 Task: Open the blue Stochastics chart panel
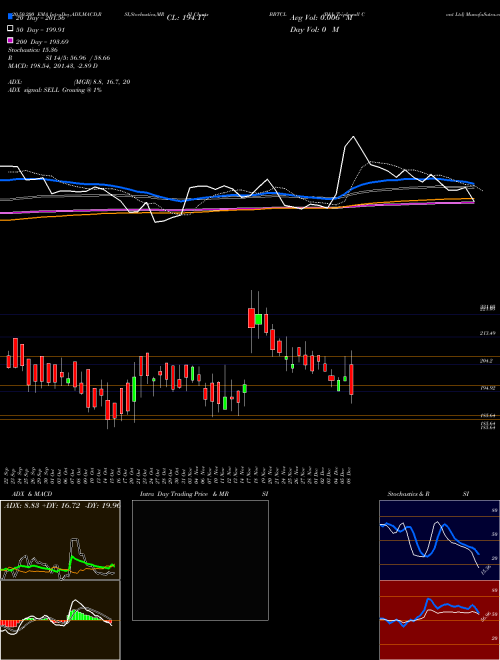pos(439,540)
